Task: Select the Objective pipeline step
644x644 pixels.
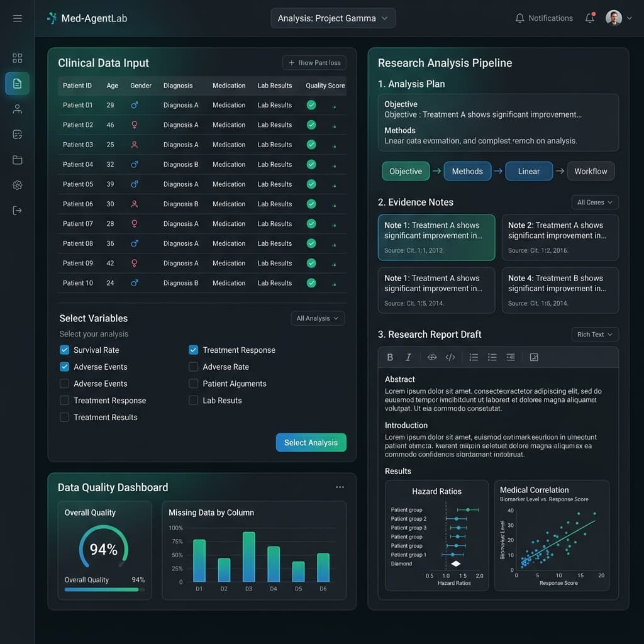Action: [406, 171]
